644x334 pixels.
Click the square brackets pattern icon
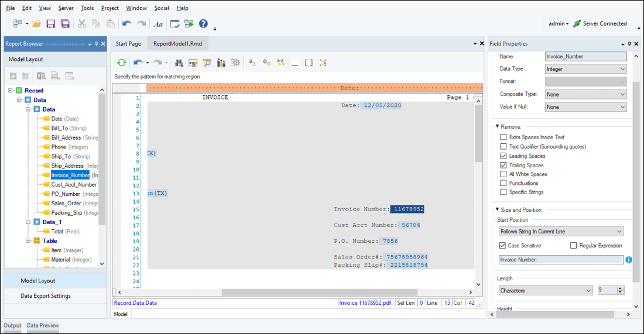click(309, 63)
